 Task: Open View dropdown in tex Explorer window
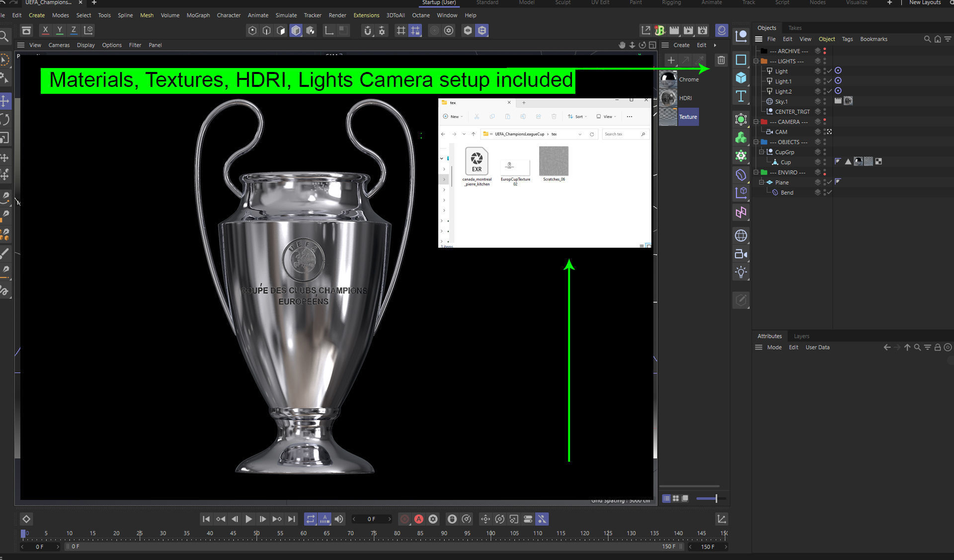[x=606, y=117]
